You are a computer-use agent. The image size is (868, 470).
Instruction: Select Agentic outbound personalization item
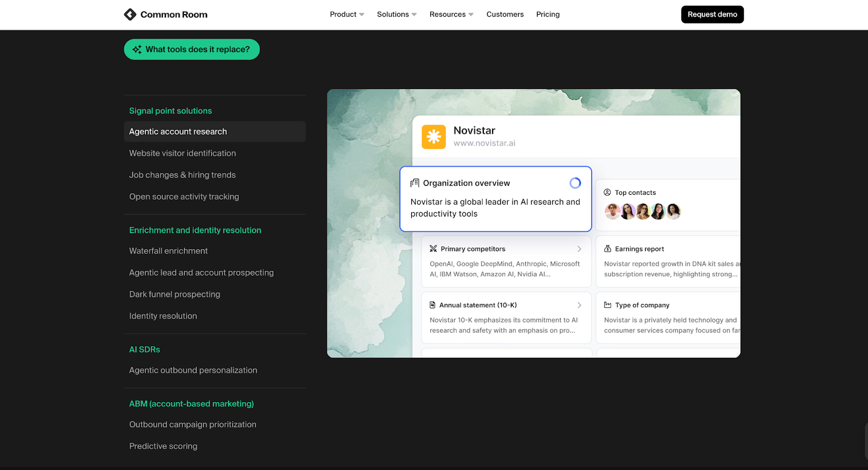pyautogui.click(x=193, y=370)
